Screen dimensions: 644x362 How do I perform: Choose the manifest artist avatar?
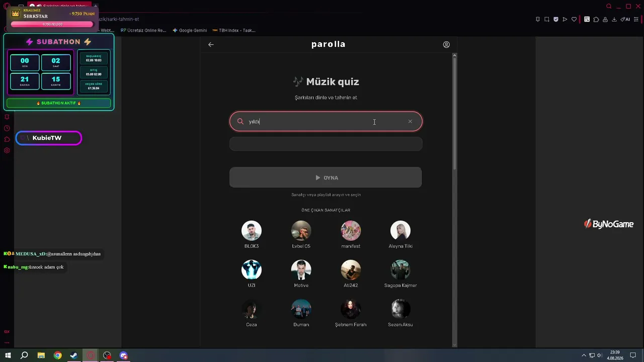pyautogui.click(x=351, y=231)
